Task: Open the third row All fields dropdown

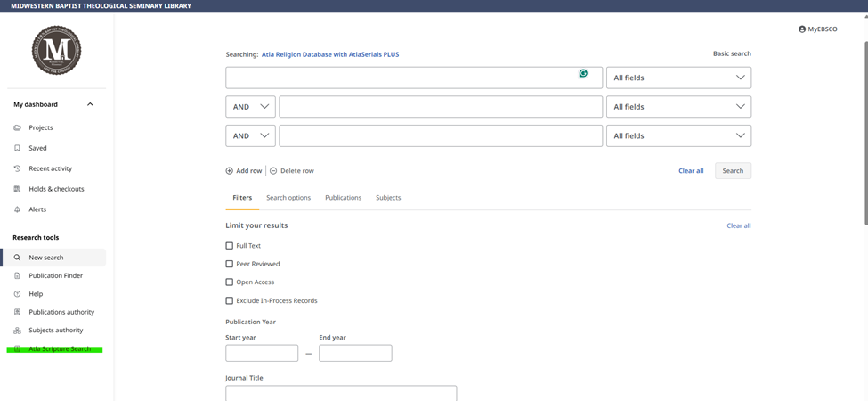Action: pyautogui.click(x=678, y=135)
